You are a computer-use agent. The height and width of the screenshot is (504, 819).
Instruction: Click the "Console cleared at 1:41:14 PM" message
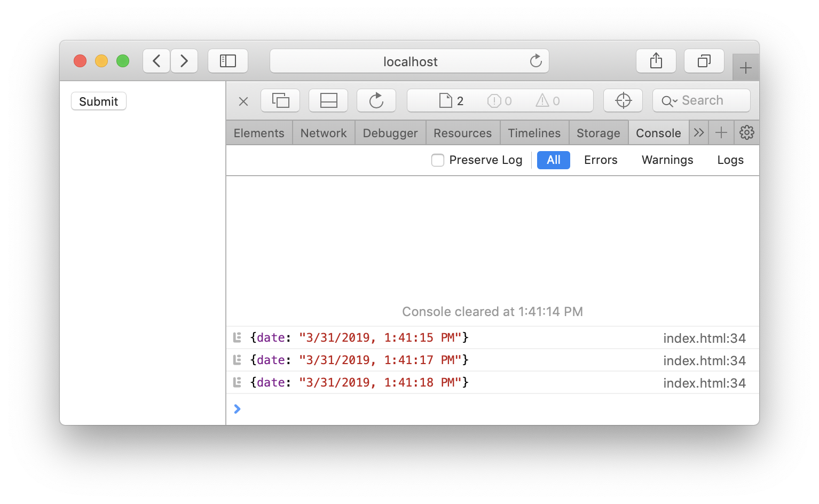click(x=492, y=312)
